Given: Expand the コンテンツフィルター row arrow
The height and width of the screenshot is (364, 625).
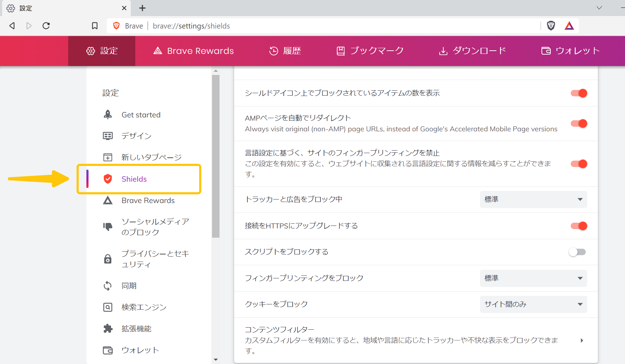Looking at the screenshot, I should click(x=582, y=340).
